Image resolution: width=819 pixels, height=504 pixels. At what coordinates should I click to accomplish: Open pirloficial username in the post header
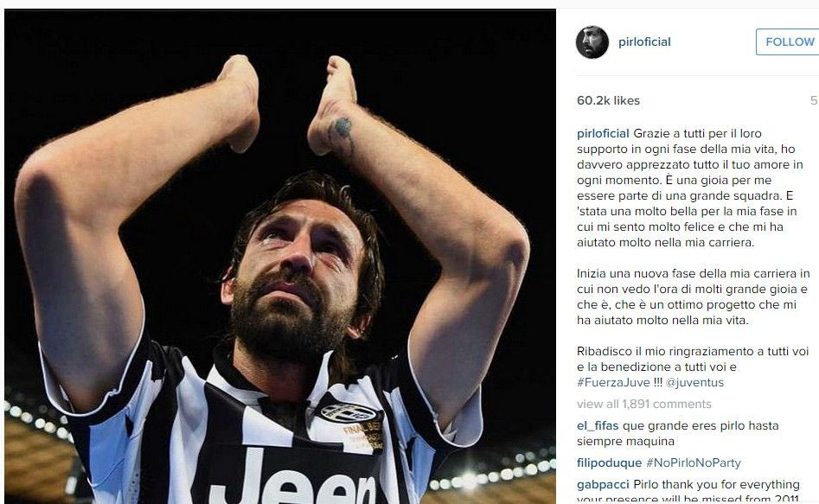[x=644, y=41]
